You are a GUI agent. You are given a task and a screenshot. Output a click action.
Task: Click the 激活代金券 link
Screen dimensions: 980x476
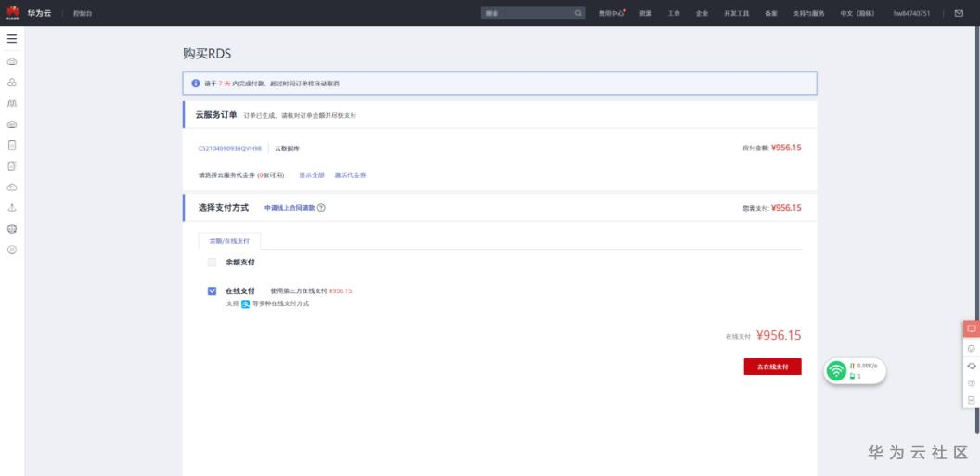pyautogui.click(x=350, y=175)
